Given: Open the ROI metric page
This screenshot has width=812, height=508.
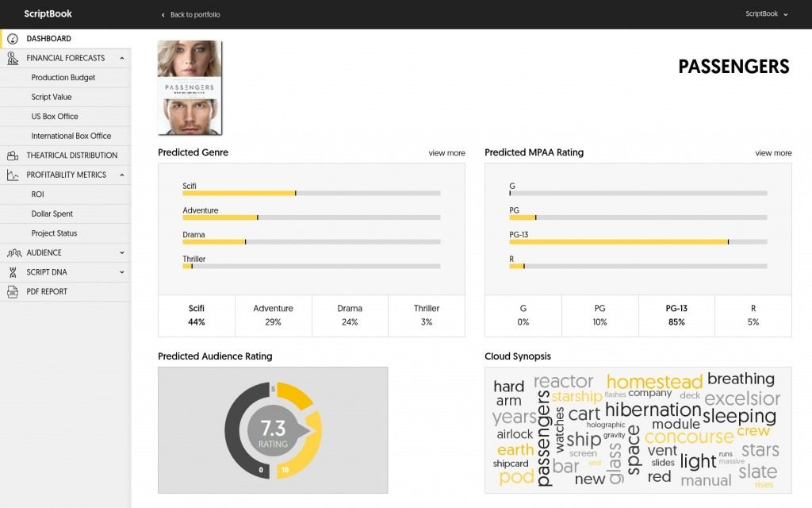Looking at the screenshot, I should point(66,194).
